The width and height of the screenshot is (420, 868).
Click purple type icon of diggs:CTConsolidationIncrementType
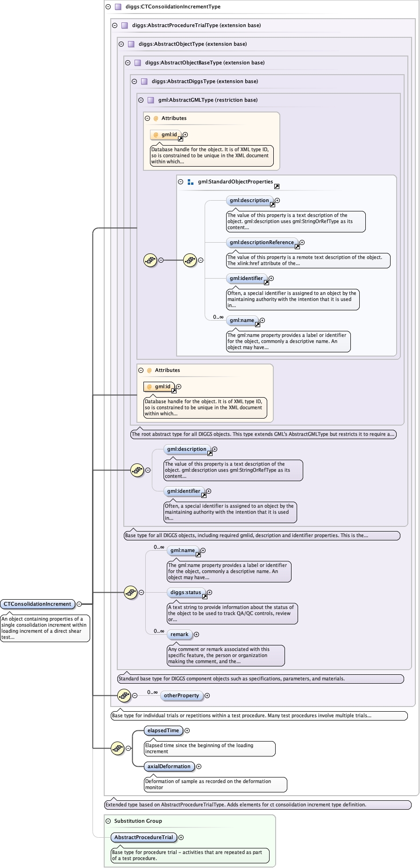coord(118,7)
